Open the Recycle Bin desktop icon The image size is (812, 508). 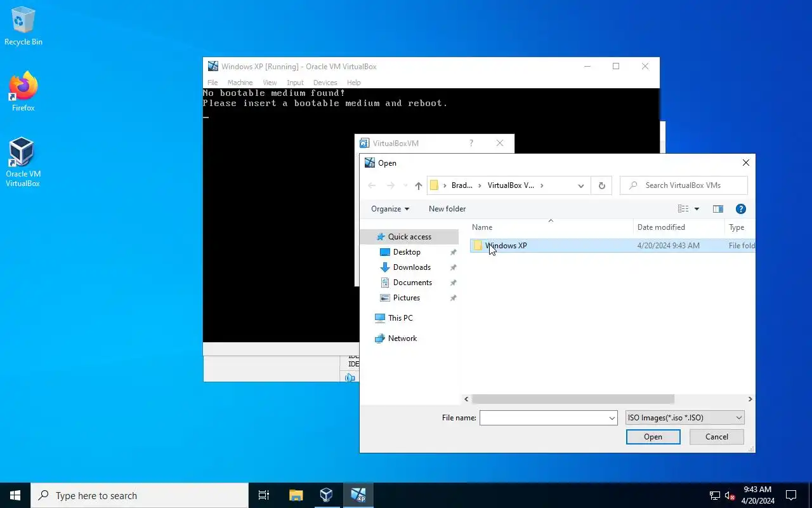(x=23, y=27)
